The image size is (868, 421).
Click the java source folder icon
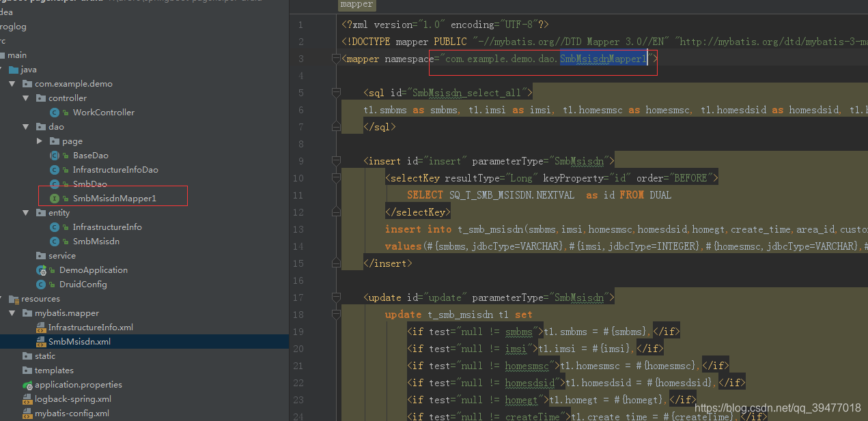point(14,70)
